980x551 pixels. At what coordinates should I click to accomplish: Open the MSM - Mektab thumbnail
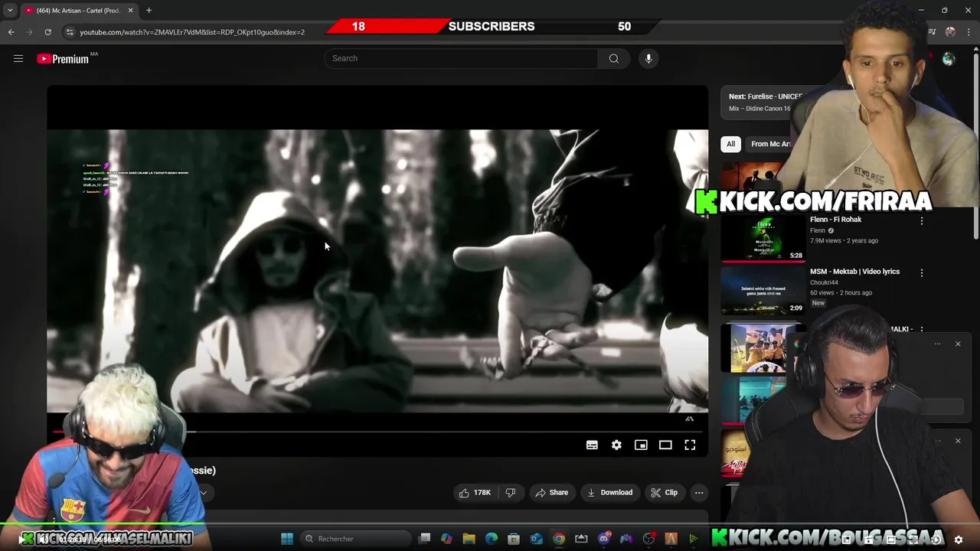[x=763, y=291]
